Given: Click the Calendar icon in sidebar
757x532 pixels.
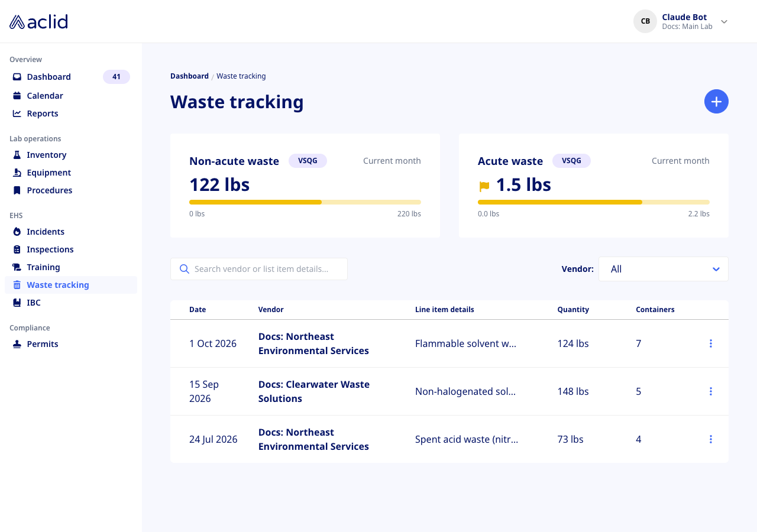Looking at the screenshot, I should (x=17, y=96).
